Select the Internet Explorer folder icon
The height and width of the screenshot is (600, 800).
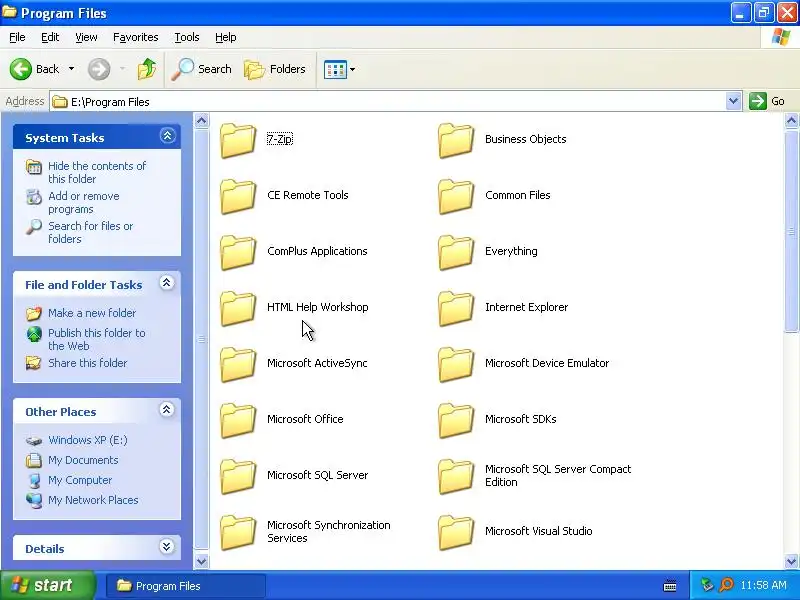(456, 308)
